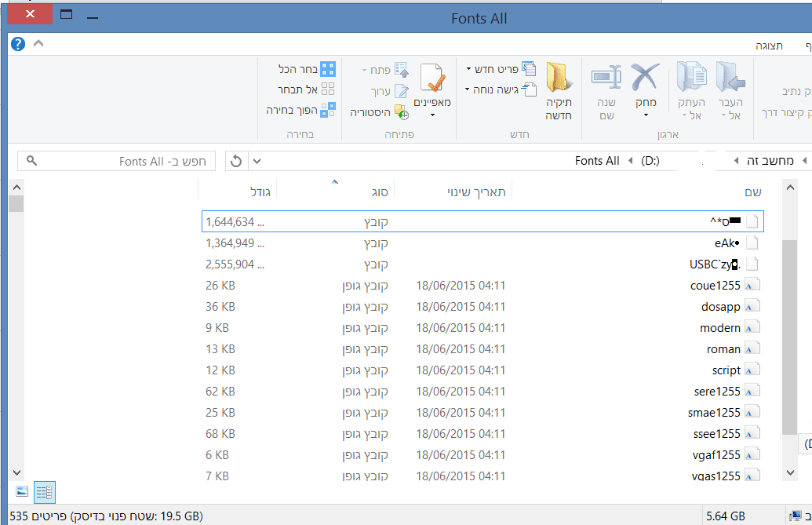Open the Easy access (גישה נוחה) menu
Screen dimensions: 812x525
click(501, 89)
